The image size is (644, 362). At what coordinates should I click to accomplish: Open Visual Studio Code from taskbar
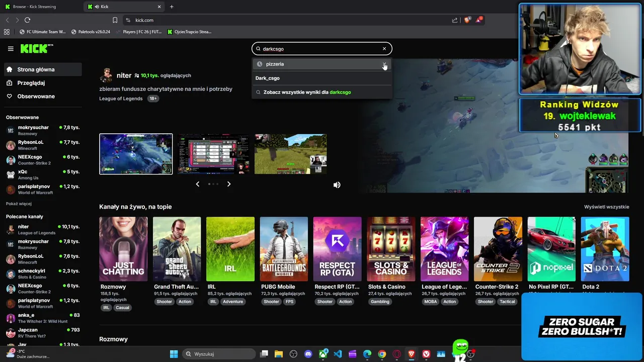(338, 354)
